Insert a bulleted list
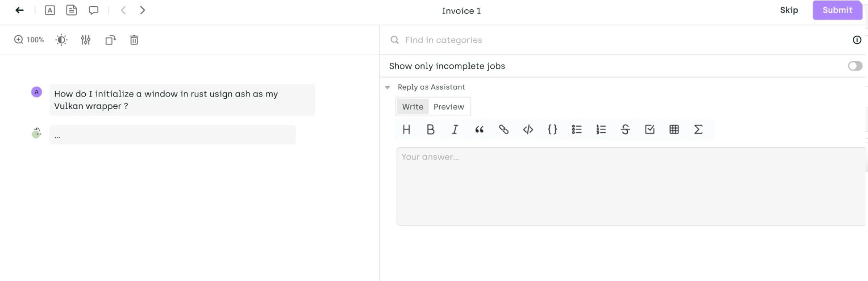The width and height of the screenshot is (868, 281). [577, 129]
